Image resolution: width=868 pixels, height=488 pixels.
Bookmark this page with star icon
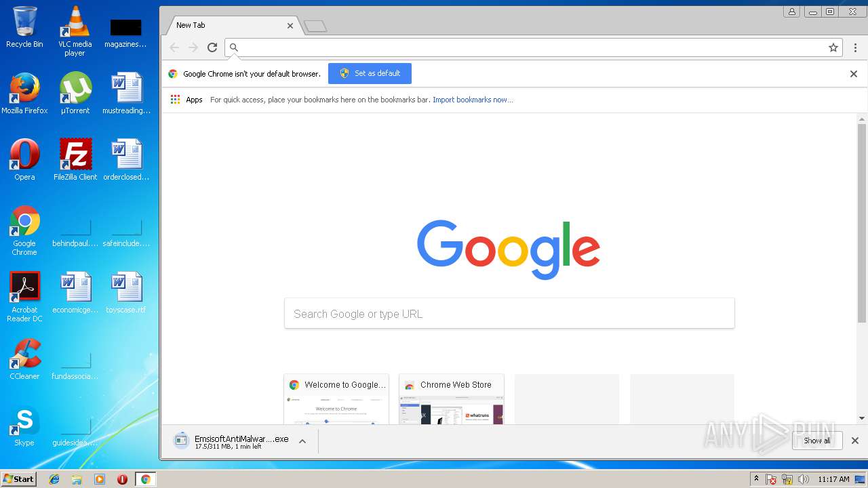833,47
